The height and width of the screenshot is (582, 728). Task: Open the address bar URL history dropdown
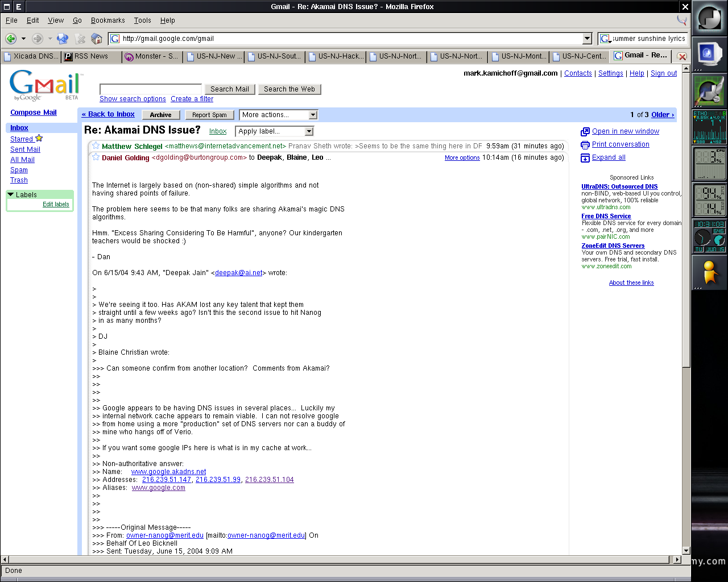coord(588,39)
